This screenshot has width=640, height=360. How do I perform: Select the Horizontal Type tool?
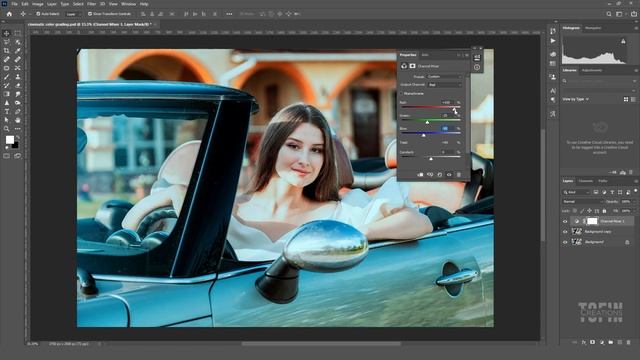pyautogui.click(x=7, y=111)
